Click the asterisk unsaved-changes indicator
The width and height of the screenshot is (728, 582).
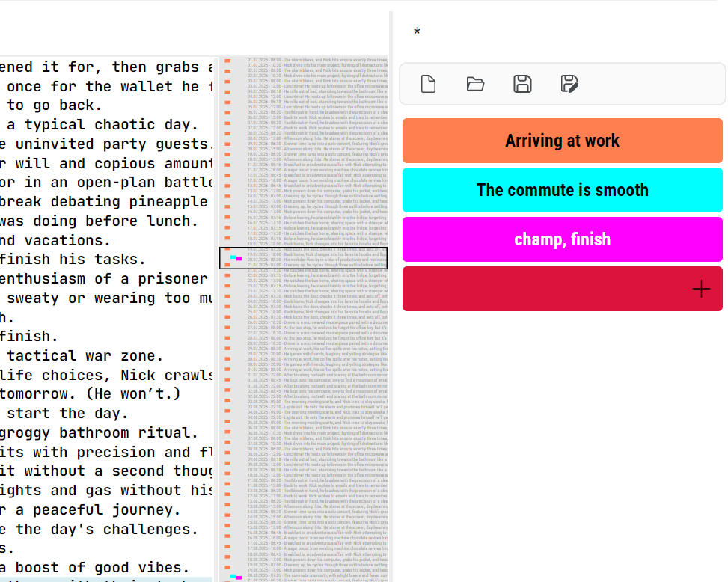click(x=417, y=32)
